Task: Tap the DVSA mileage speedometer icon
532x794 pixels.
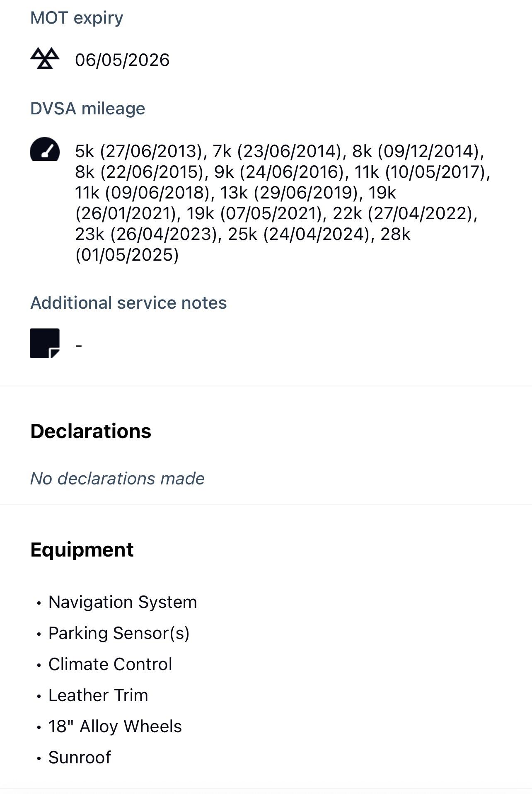Action: point(45,150)
